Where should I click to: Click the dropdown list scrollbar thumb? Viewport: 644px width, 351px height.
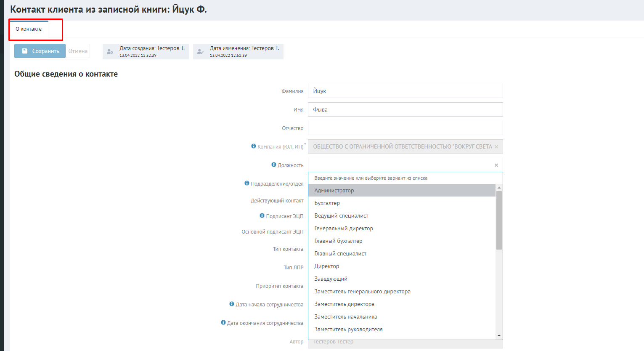[x=499, y=220]
